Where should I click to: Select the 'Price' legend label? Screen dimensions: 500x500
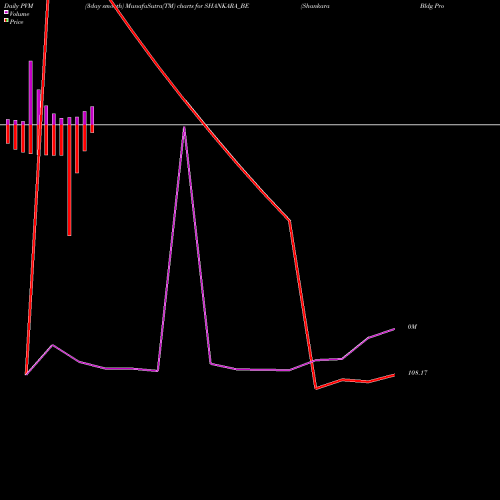pyautogui.click(x=16, y=22)
